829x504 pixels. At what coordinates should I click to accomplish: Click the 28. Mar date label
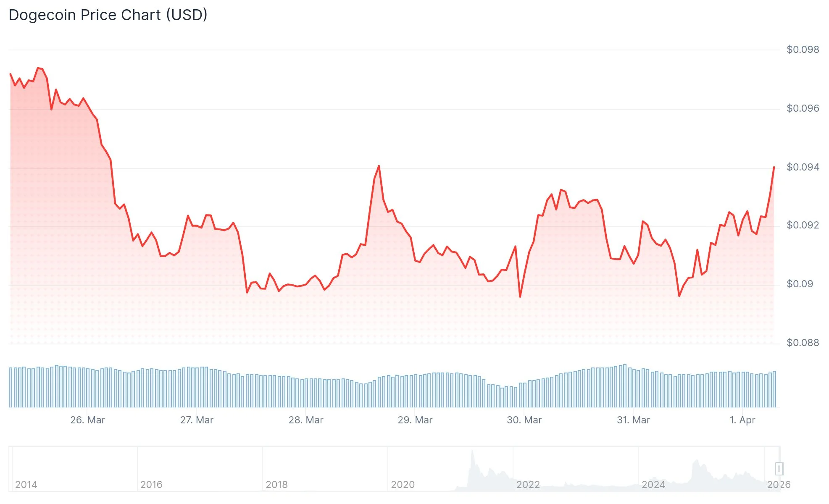306,420
